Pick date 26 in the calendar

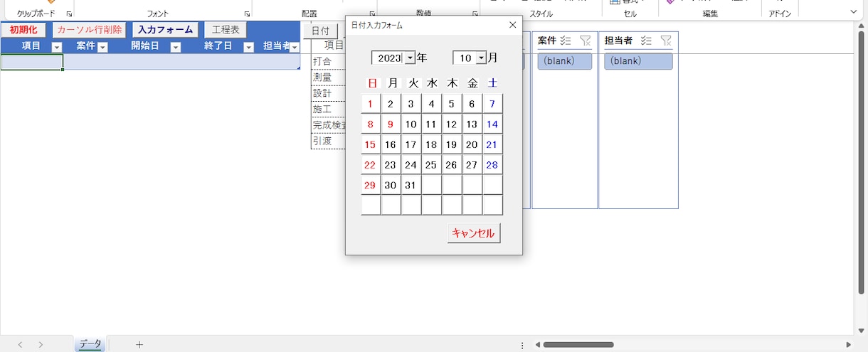(x=451, y=165)
